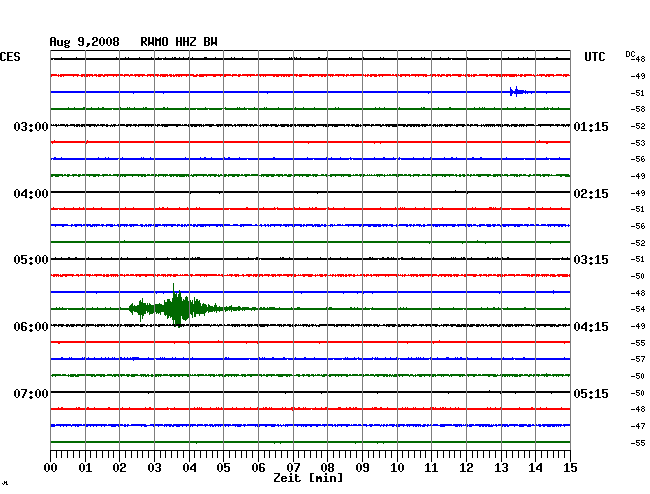Select minute tick label 10

397,467
